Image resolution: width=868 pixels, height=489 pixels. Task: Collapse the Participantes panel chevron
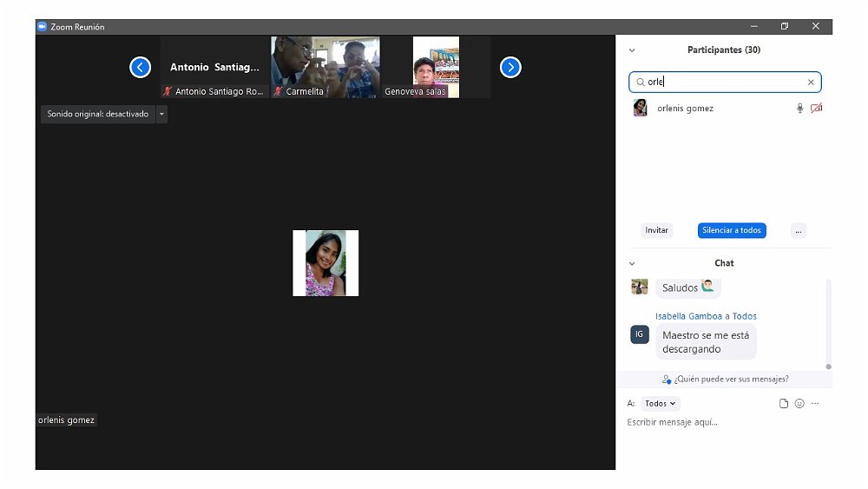(x=632, y=50)
